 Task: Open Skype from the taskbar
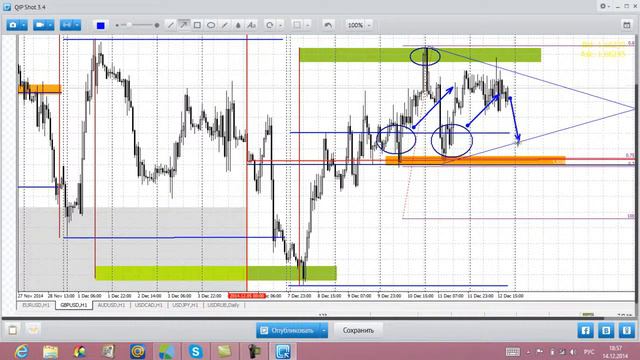click(196, 351)
